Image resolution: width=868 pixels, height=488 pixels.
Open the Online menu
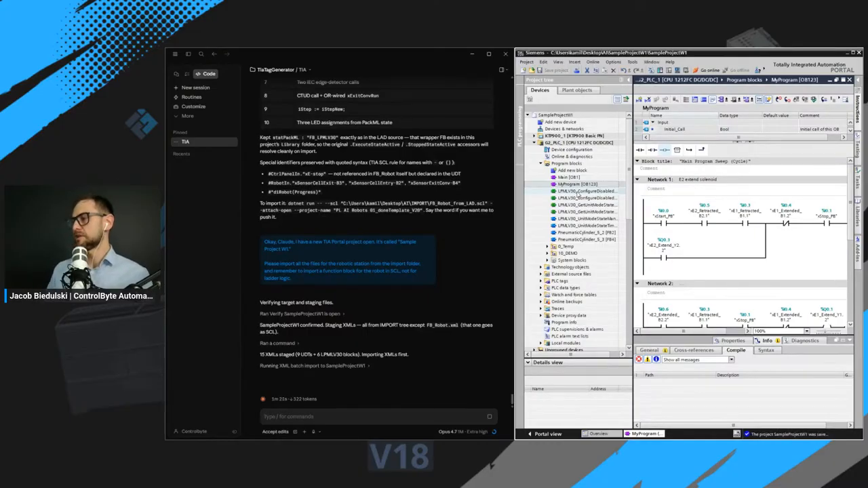pos(593,62)
